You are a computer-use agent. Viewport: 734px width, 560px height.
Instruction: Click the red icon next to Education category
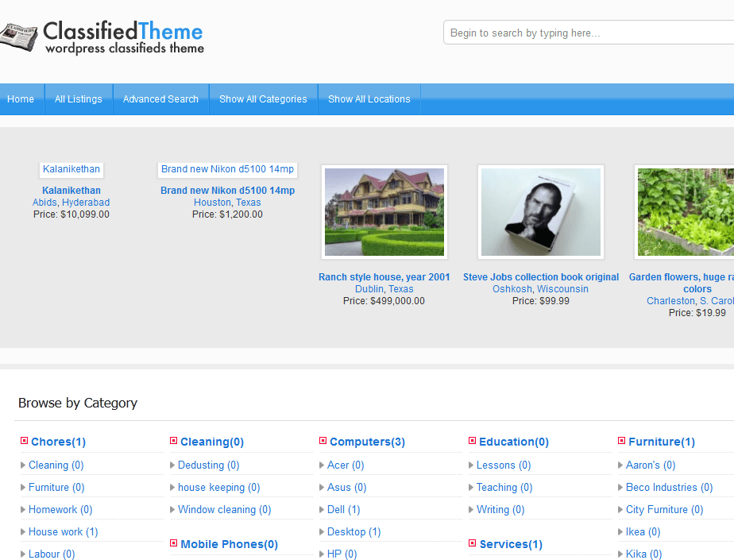click(472, 442)
